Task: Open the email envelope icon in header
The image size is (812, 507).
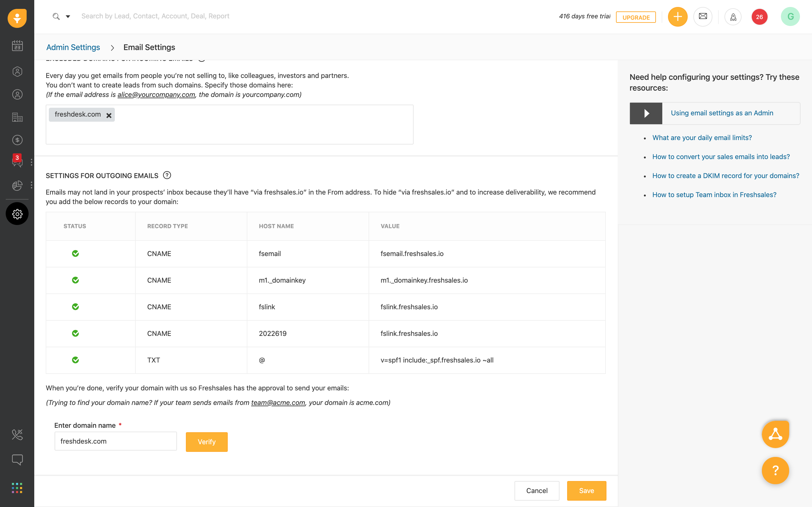Action: (x=703, y=16)
